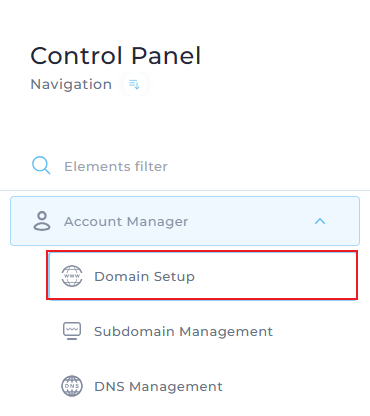Open DNS Management from the menu
The width and height of the screenshot is (370, 416).
pos(202,386)
